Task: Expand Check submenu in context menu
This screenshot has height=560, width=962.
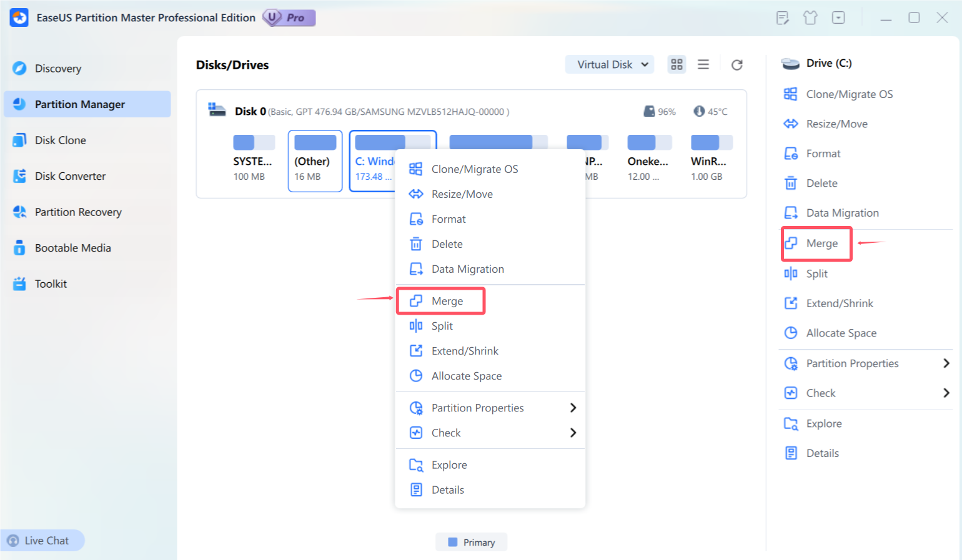Action: click(x=490, y=433)
